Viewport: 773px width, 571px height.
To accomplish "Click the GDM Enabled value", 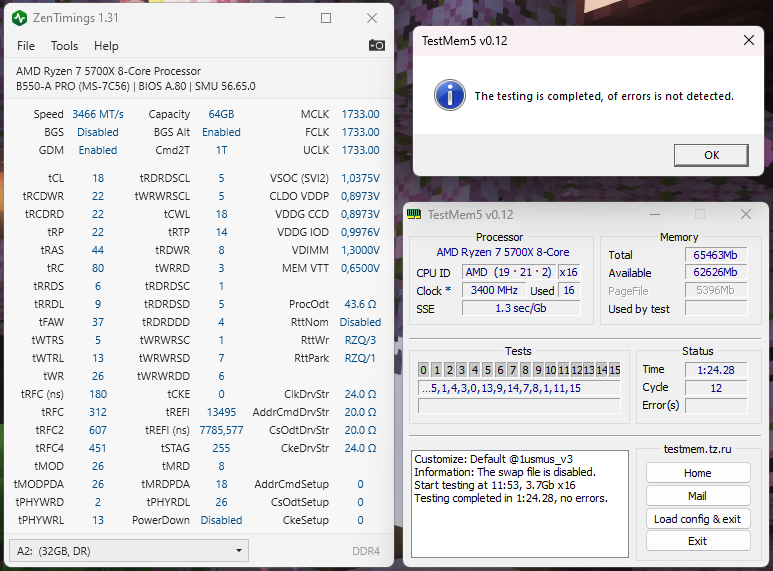I will (x=98, y=150).
